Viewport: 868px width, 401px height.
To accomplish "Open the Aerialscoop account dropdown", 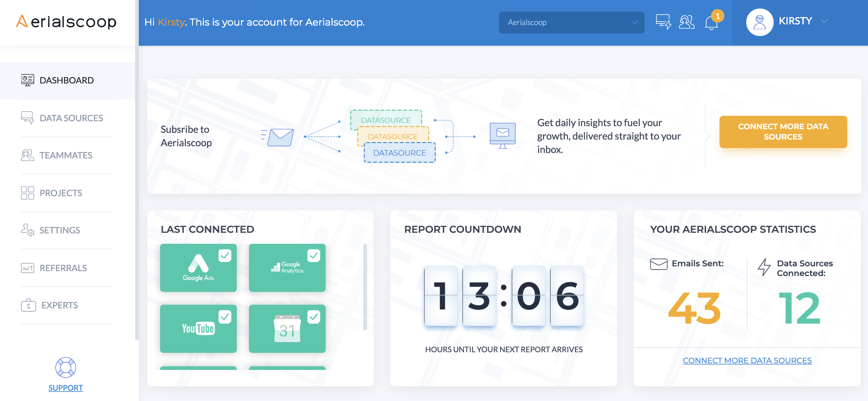I will coord(571,22).
